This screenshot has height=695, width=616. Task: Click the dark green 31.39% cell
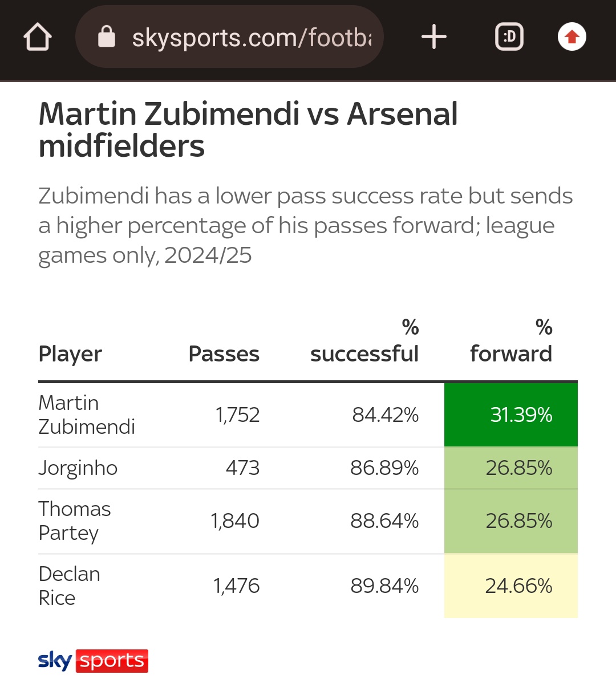click(x=511, y=414)
